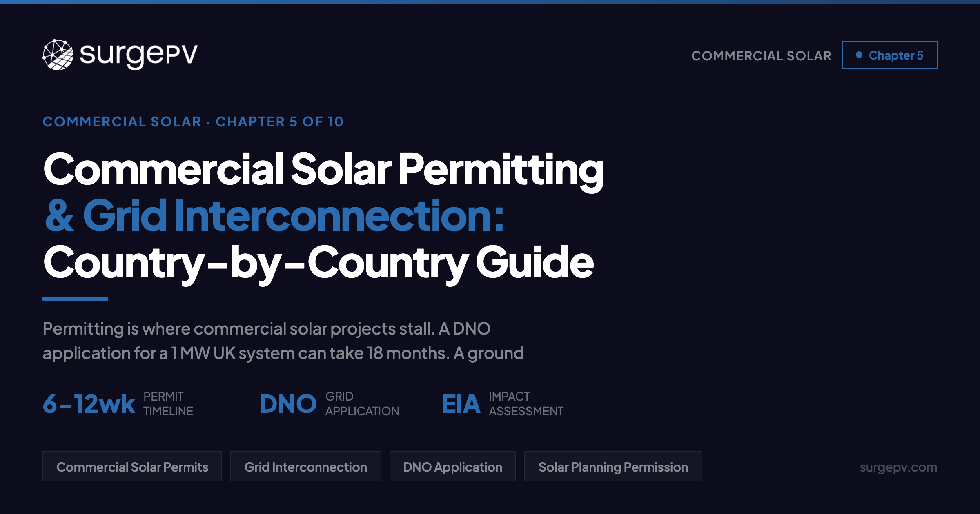Click the EIA impact assessment indicator
Viewport: 980px width, 514px height.
(462, 403)
